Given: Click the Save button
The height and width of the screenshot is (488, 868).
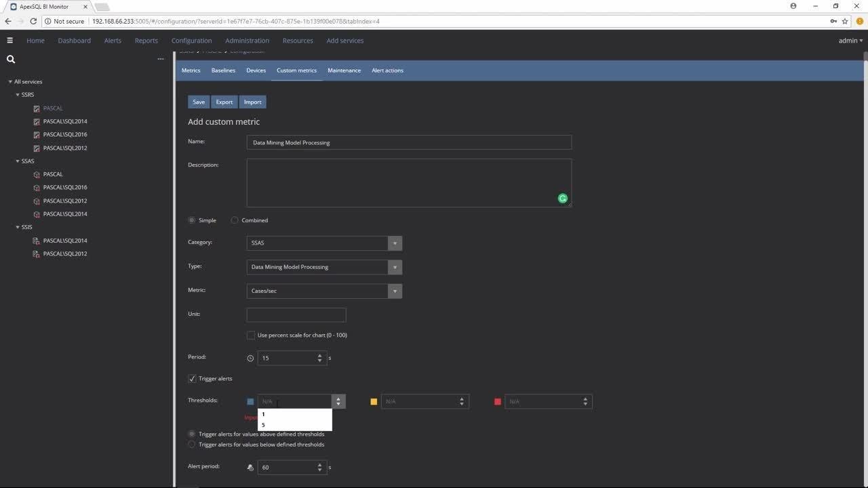Looking at the screenshot, I should tap(199, 102).
